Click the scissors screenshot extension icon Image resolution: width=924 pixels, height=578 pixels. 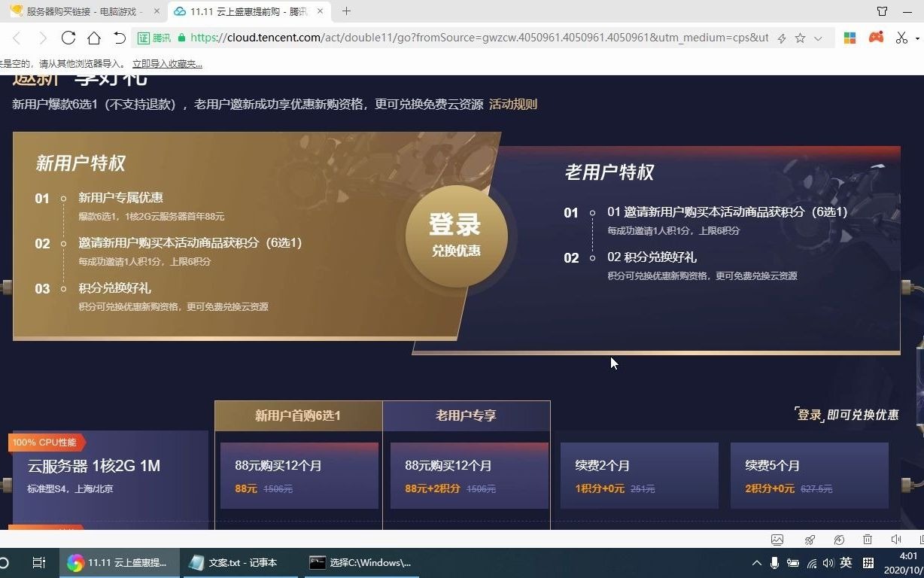click(901, 38)
